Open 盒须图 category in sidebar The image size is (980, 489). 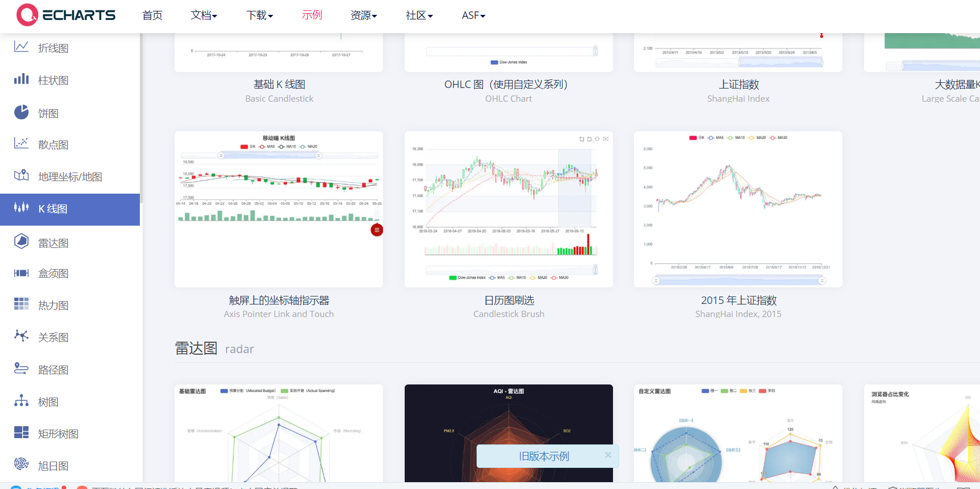point(70,273)
